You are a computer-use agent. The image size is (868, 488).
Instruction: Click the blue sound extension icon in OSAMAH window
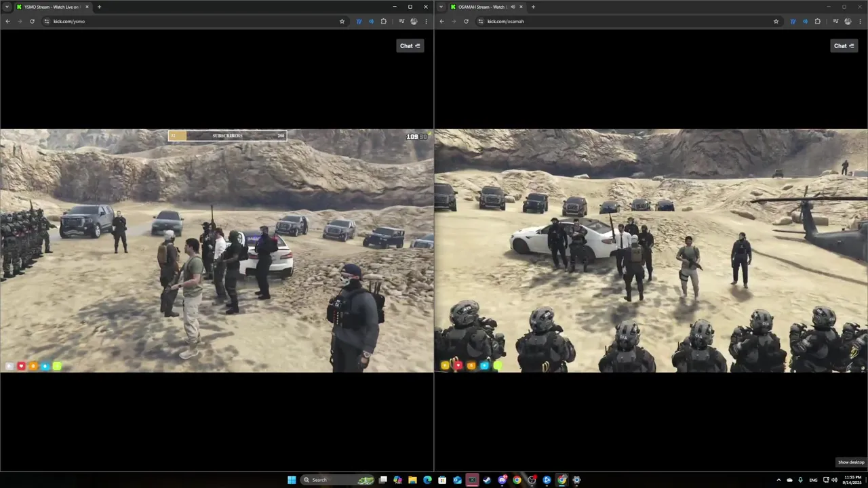(x=805, y=21)
